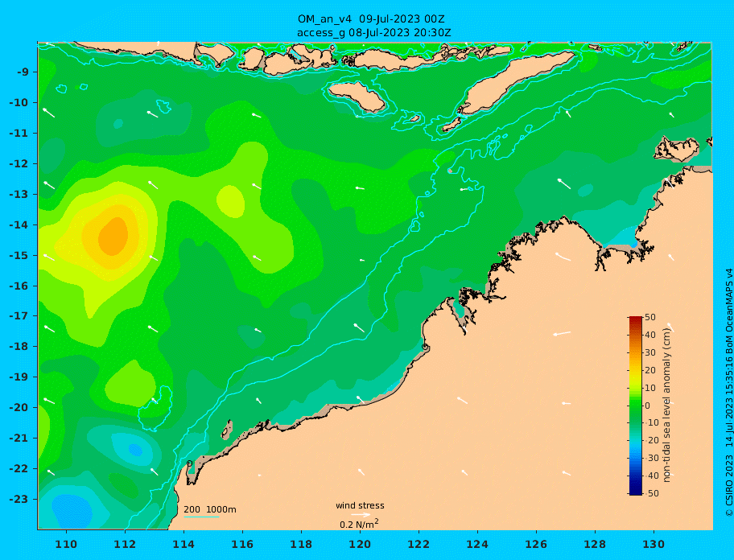This screenshot has width=734, height=560.
Task: Click the title text OM_an_v4 09-Jul-2023 00Z
Action: (371, 19)
